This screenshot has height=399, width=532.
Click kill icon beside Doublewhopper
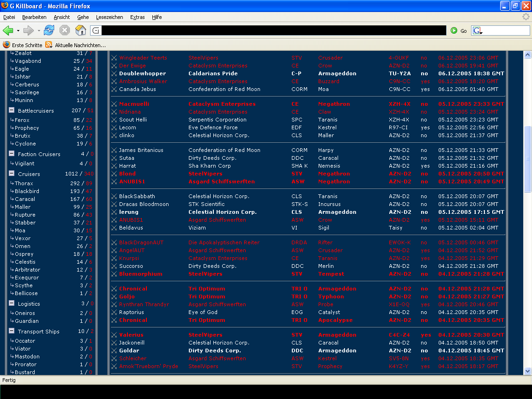point(114,73)
